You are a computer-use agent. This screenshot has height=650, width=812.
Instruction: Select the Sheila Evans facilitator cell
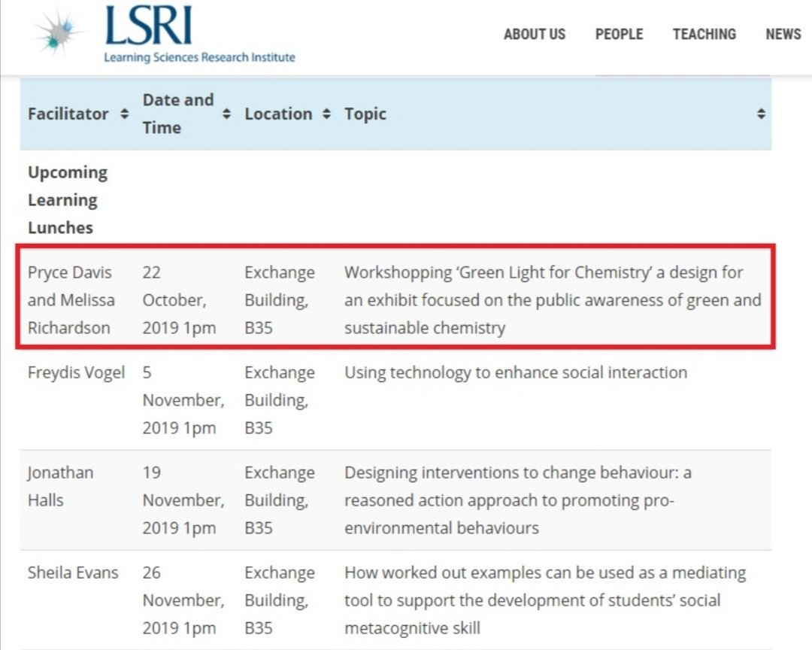(x=73, y=573)
